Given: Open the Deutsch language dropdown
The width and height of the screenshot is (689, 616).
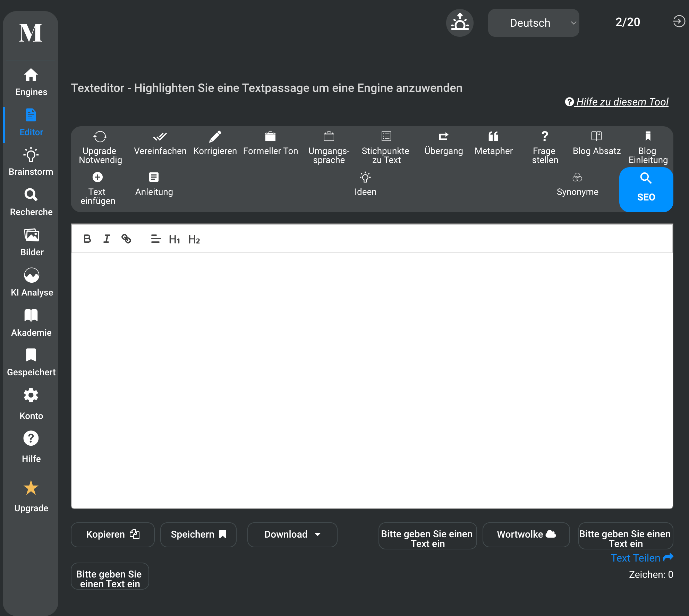Looking at the screenshot, I should 534,23.
